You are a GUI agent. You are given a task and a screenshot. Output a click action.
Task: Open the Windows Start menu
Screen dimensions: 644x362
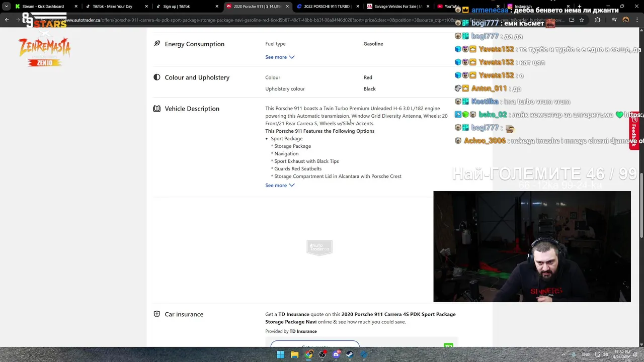click(x=280, y=354)
